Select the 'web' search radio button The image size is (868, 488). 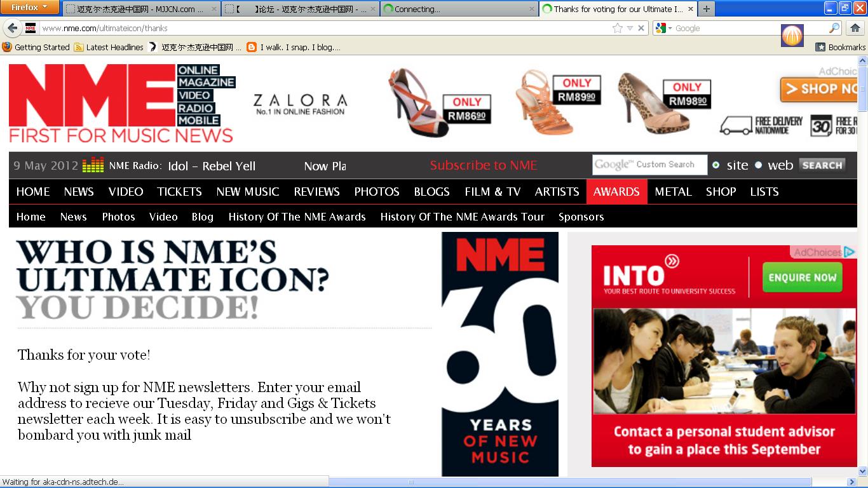759,165
